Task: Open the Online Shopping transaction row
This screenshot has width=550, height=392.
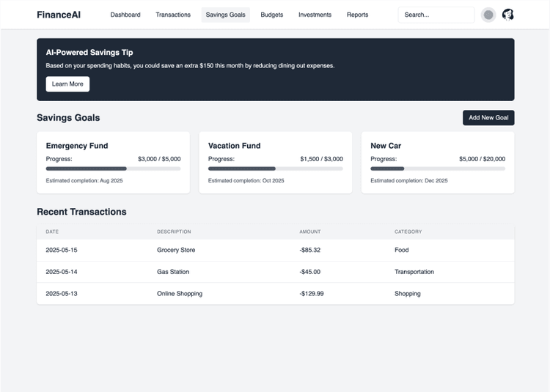Action: click(275, 294)
